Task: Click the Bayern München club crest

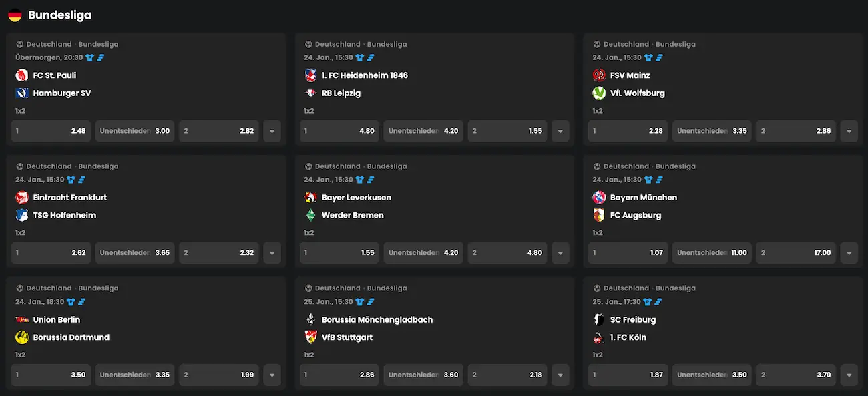Action: (599, 197)
